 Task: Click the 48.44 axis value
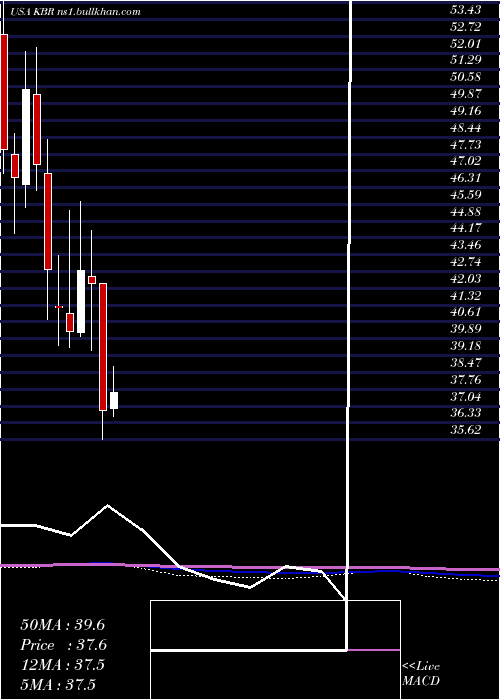click(465, 128)
